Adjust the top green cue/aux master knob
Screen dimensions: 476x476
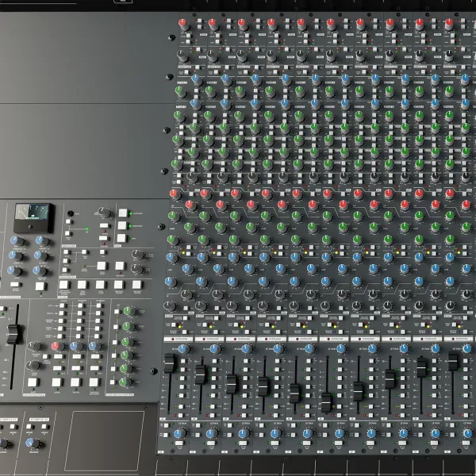[x=129, y=312]
